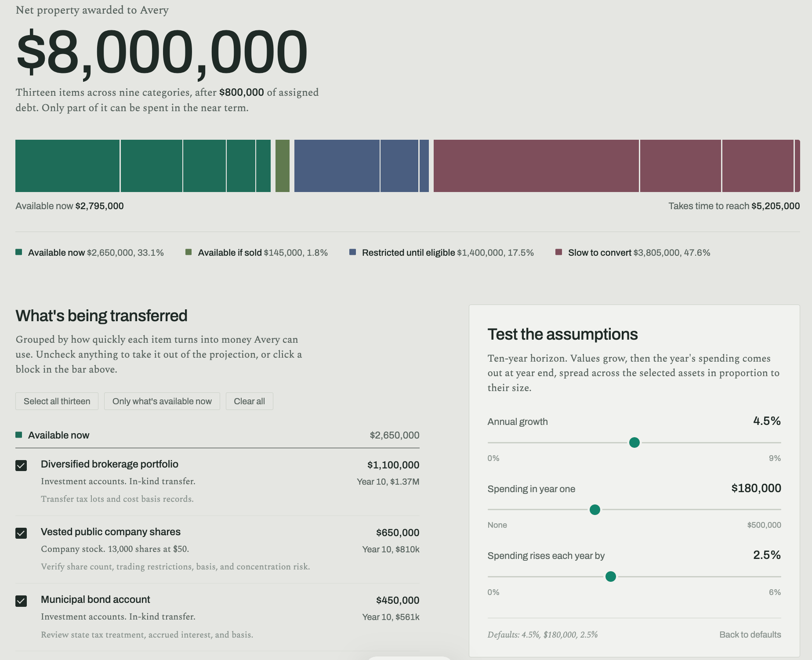The height and width of the screenshot is (660, 812).
Task: Reset sliders via Back to defaults
Action: tap(750, 635)
